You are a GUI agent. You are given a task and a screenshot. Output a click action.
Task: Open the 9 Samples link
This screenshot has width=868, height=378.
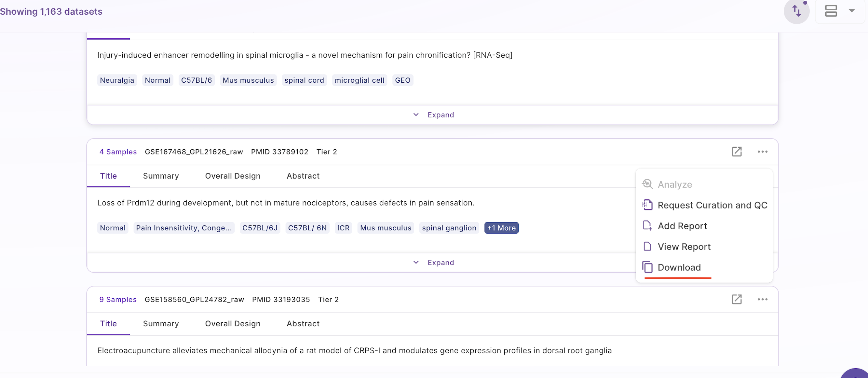(x=118, y=299)
